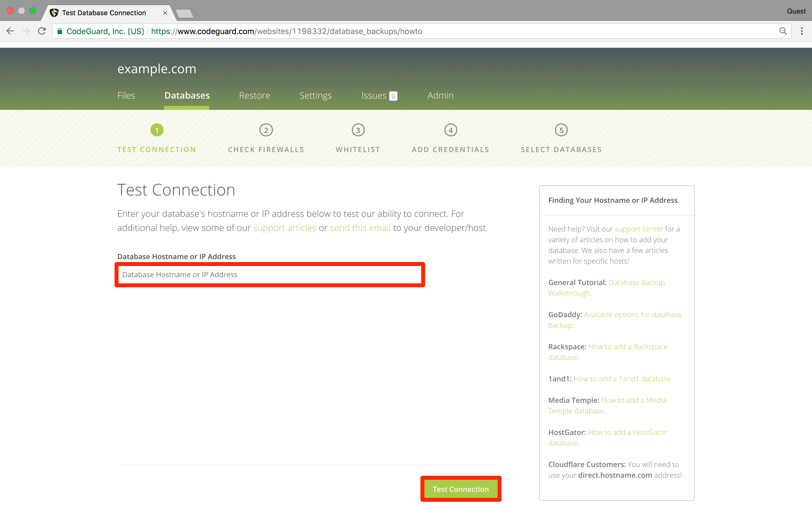Go to the Settings tab
812x507 pixels.
pos(315,95)
